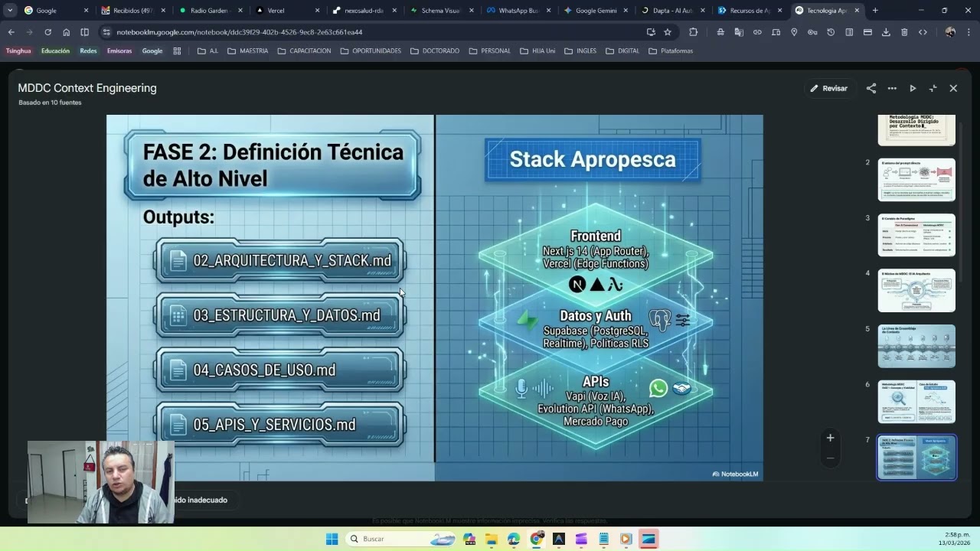Select slide 2 thumbnail
This screenshot has width=980, height=551.
click(916, 179)
